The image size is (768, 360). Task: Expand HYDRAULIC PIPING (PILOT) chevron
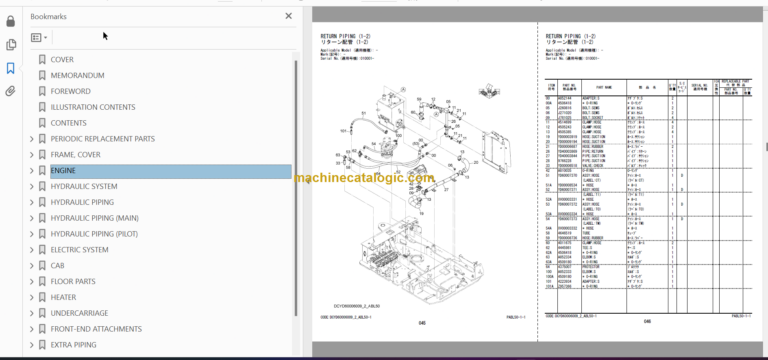coord(32,234)
